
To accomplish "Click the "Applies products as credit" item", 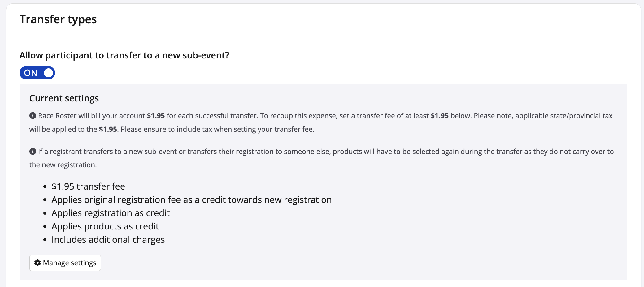I will point(105,226).
